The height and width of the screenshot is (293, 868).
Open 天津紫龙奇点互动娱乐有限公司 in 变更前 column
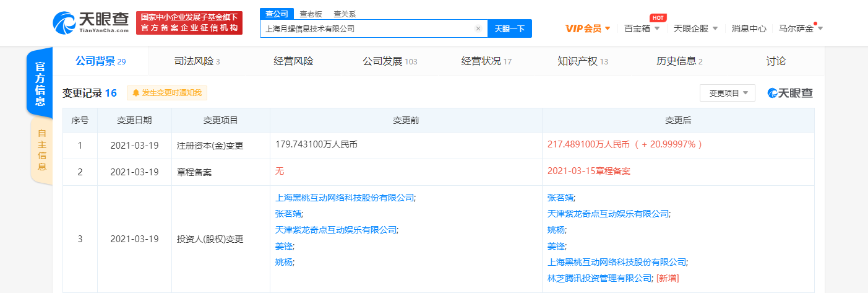click(x=337, y=230)
